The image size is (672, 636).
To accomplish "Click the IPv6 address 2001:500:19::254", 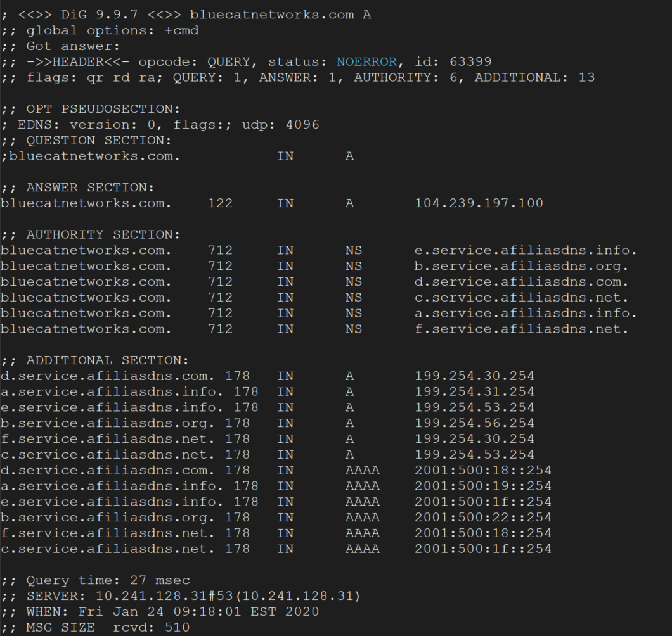I will [x=483, y=486].
